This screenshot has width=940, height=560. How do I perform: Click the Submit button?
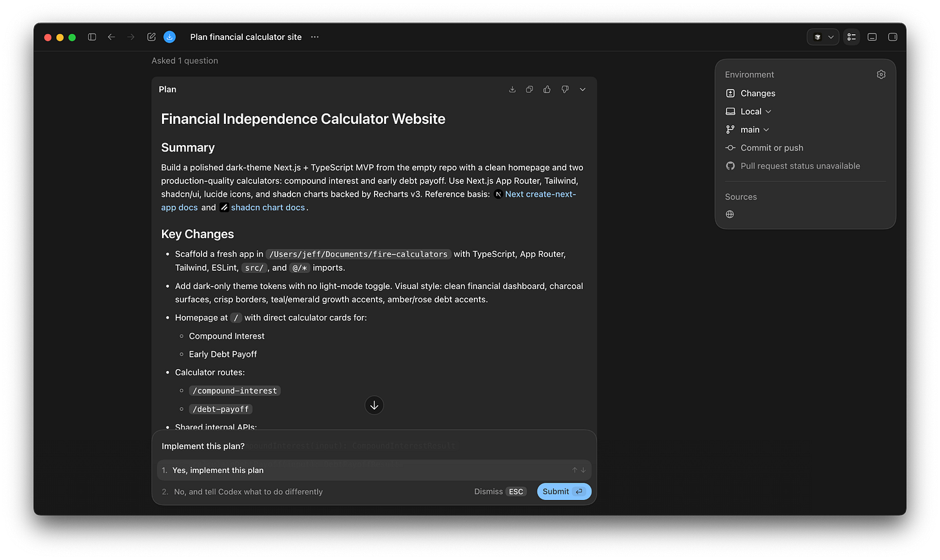tap(564, 492)
